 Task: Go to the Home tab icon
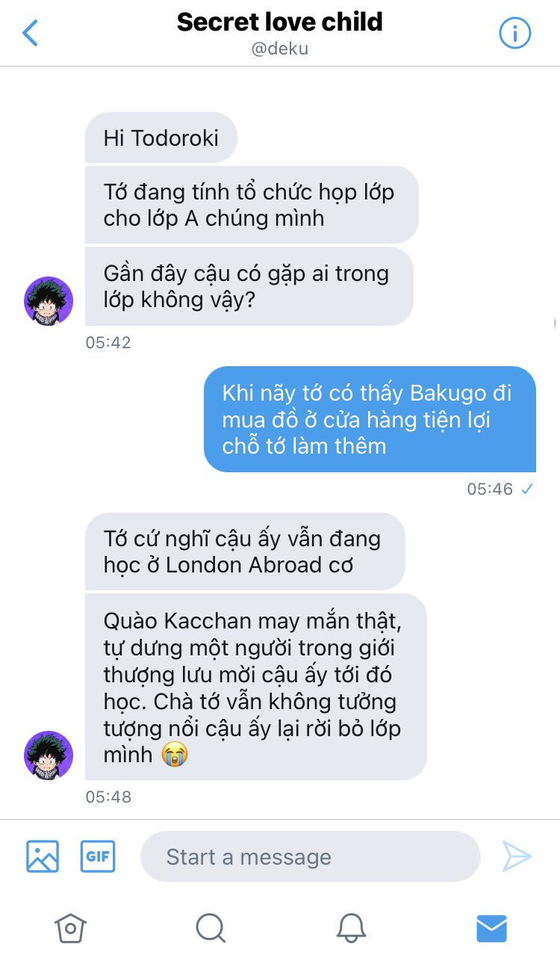coord(70,928)
